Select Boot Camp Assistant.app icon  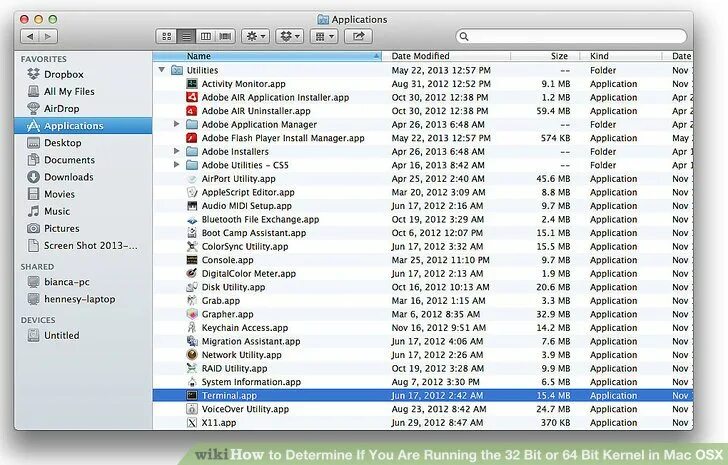tap(192, 233)
